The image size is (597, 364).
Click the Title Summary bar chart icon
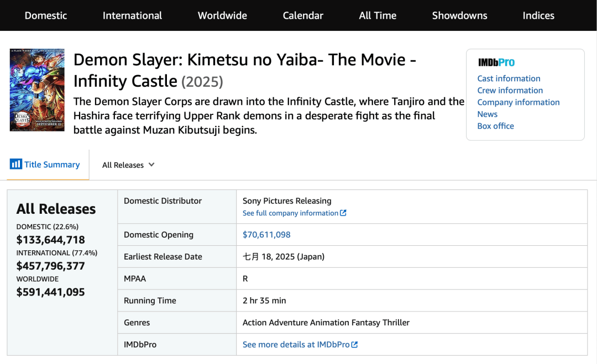(x=15, y=164)
